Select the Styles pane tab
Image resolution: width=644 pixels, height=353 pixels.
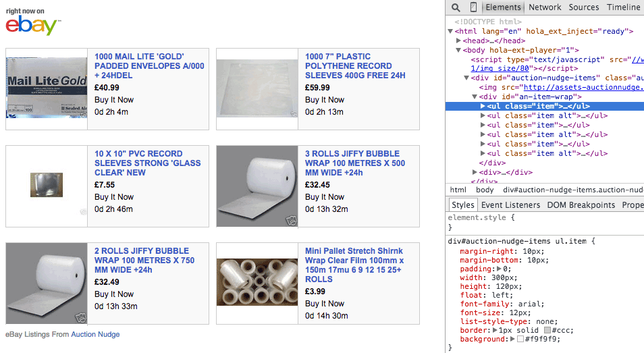[x=463, y=205]
